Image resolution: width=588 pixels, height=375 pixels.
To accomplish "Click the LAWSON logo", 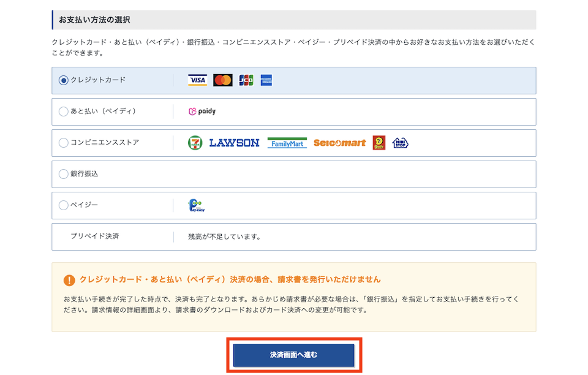I will [235, 143].
